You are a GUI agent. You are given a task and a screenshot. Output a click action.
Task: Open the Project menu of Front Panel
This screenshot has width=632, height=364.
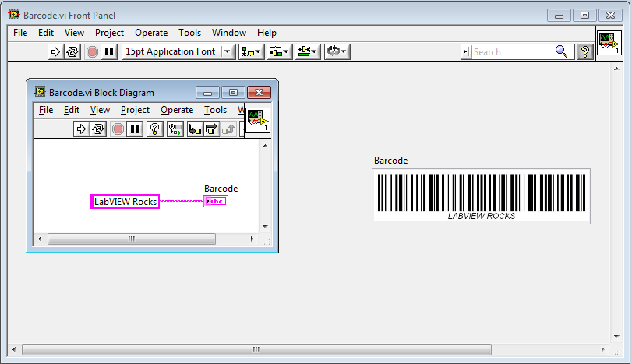coord(109,33)
